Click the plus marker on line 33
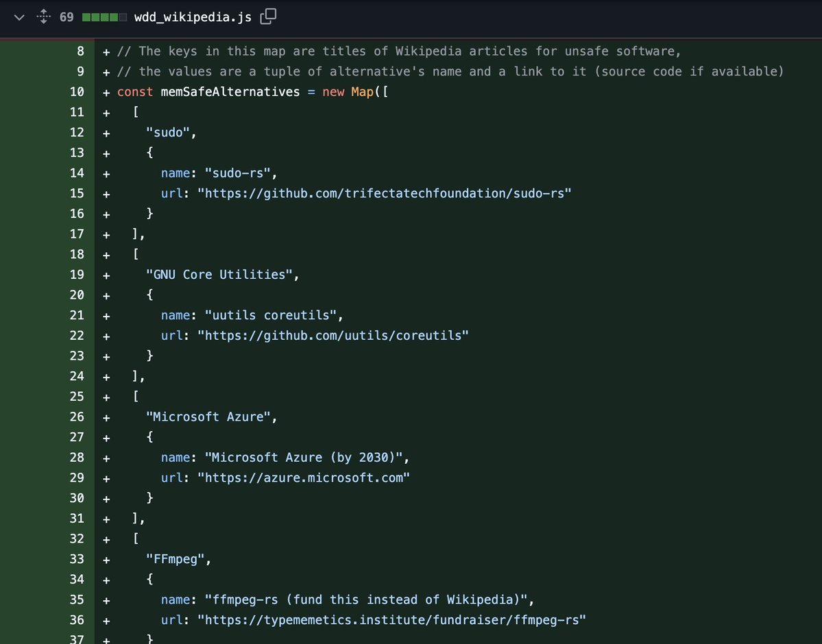The image size is (822, 644). click(106, 560)
